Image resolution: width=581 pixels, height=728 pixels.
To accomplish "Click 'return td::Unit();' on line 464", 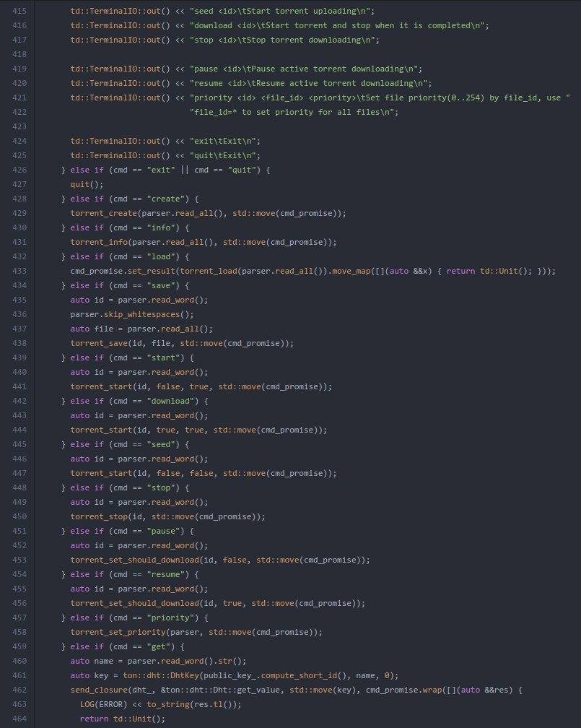I will tap(123, 719).
